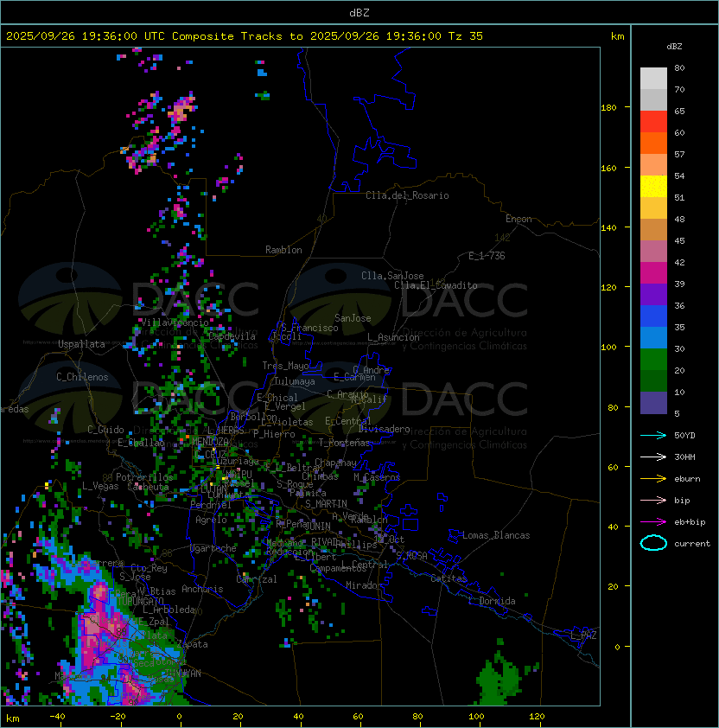Click the Uspallata place label
Screen dimensions: 719x728
81,344
